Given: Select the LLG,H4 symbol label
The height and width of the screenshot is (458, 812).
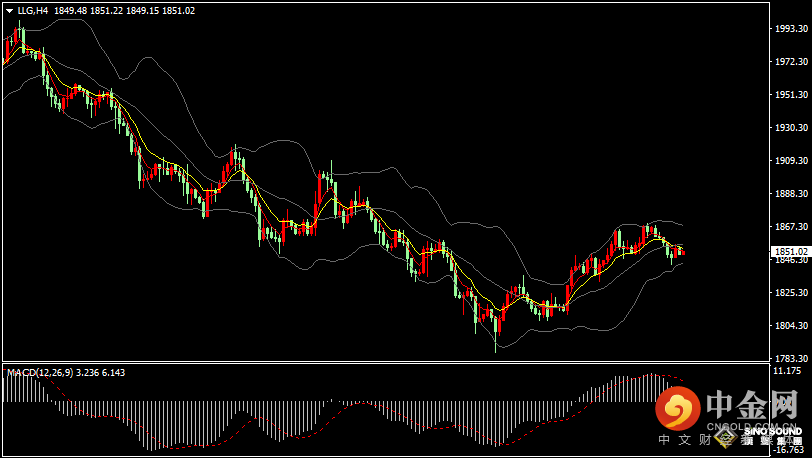Looking at the screenshot, I should pos(32,11).
